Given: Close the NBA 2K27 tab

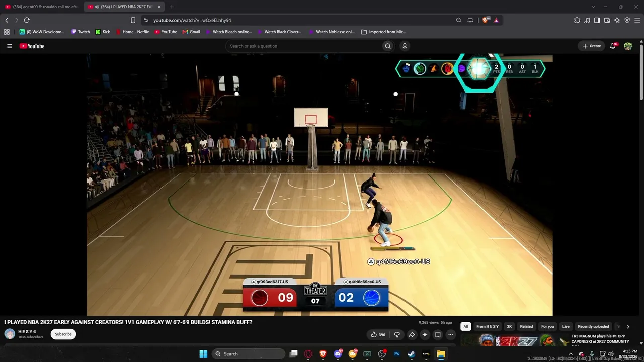Looking at the screenshot, I should (159, 7).
